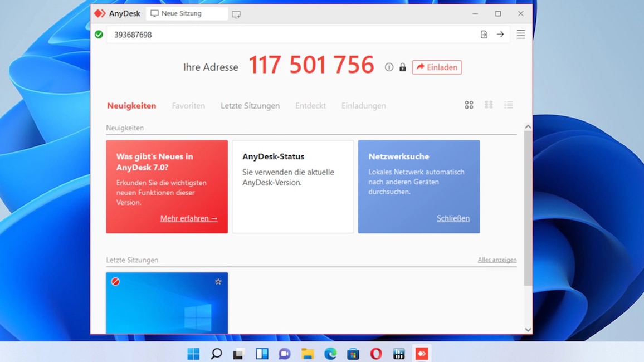Click the Einladen button

click(437, 67)
